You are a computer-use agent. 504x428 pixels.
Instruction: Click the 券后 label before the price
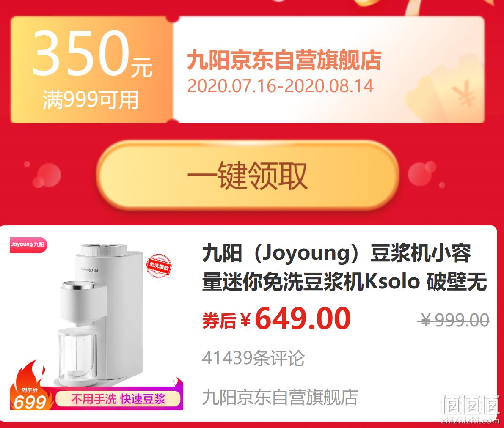point(219,320)
